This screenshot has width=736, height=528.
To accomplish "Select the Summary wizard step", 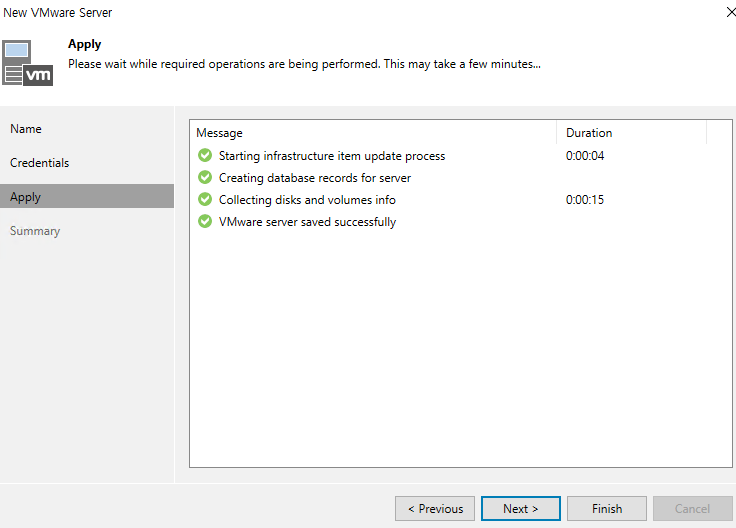I will 87,231.
